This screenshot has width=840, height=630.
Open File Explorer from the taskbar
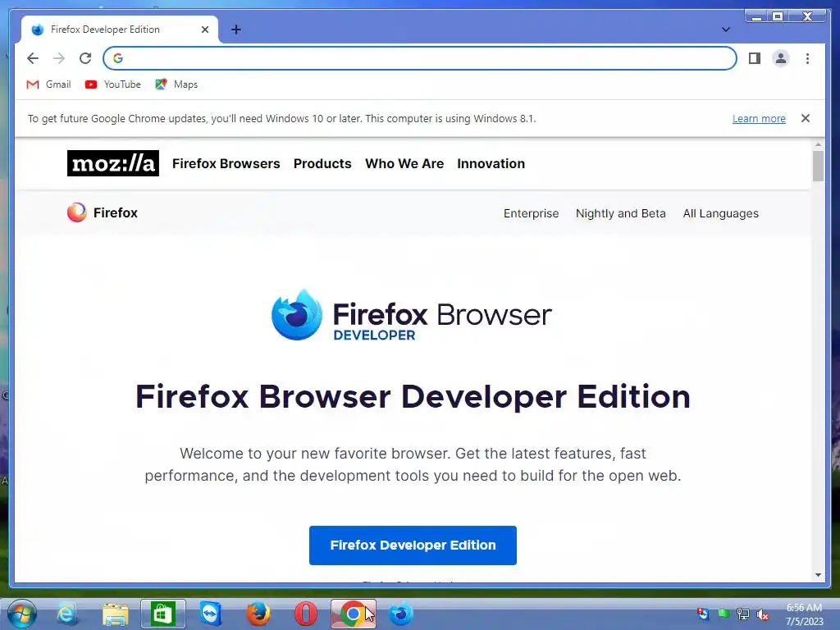tap(116, 614)
